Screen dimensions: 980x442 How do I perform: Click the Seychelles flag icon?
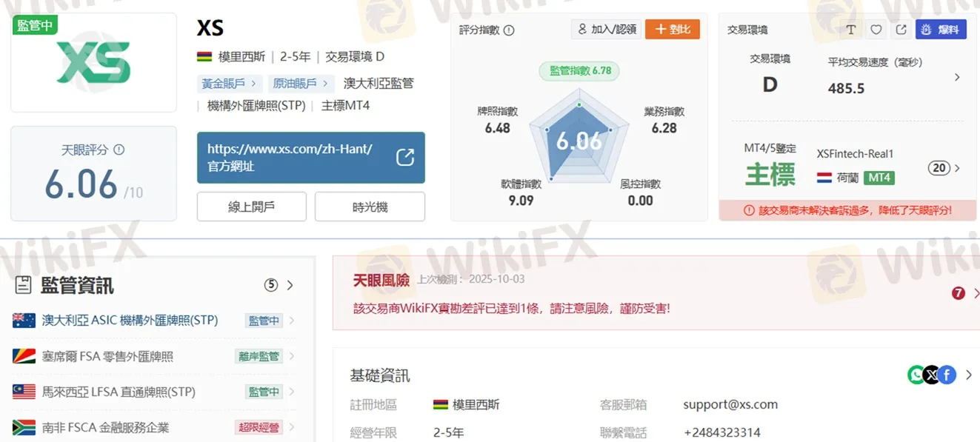point(24,356)
